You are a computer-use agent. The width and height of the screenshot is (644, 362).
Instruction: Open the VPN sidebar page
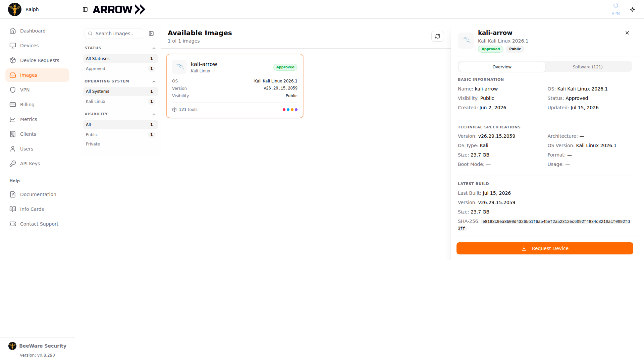tap(37, 90)
